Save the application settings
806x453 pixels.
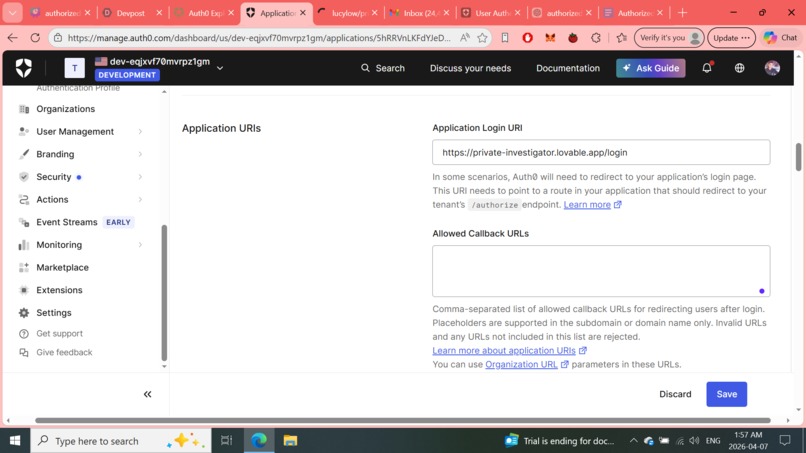(726, 394)
